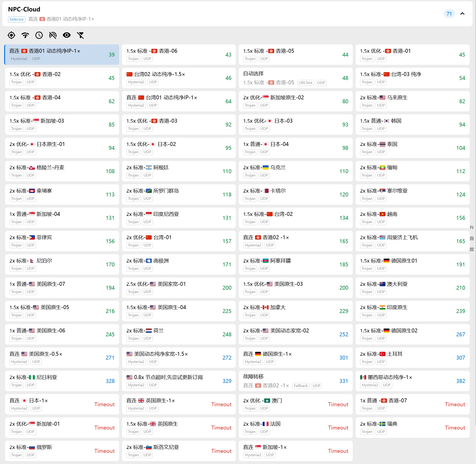
Task: Click the Selector type badge
Action: pos(16,19)
